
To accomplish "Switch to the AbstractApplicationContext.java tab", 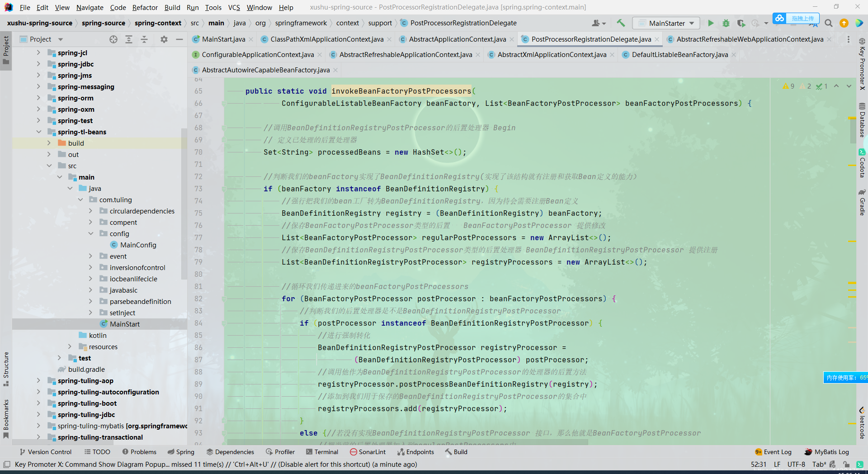I will (x=457, y=39).
